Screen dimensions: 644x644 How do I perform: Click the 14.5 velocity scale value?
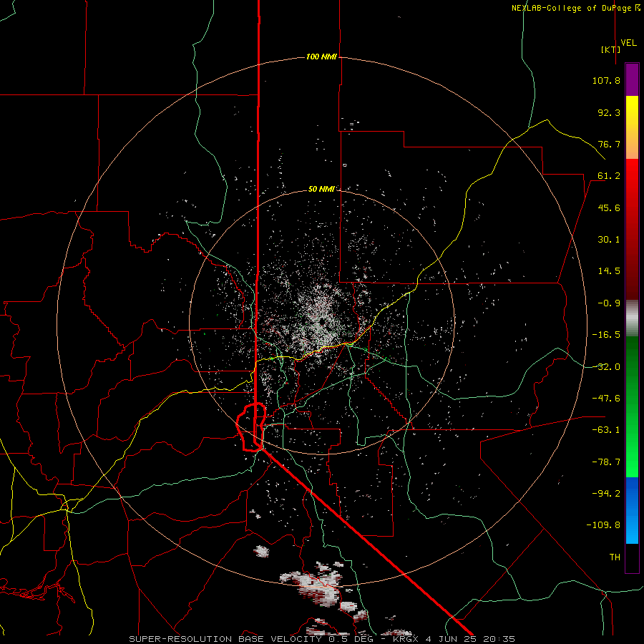(609, 271)
